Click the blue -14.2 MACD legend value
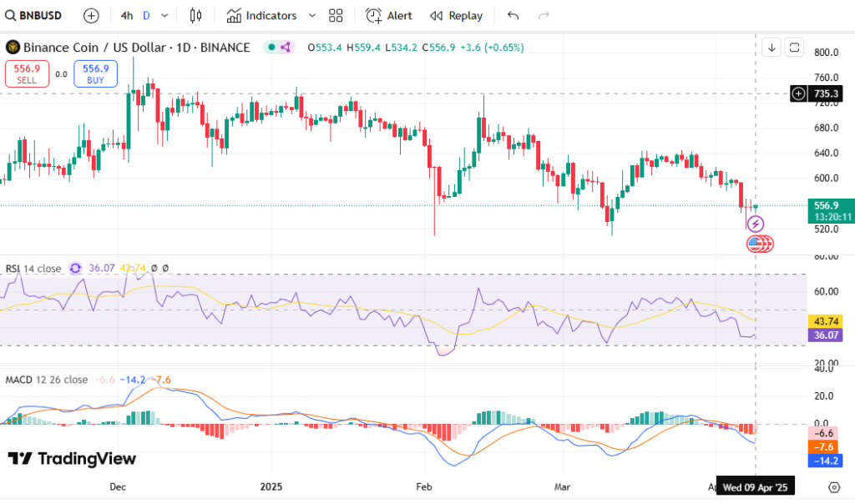The image size is (855, 504). pos(133,380)
